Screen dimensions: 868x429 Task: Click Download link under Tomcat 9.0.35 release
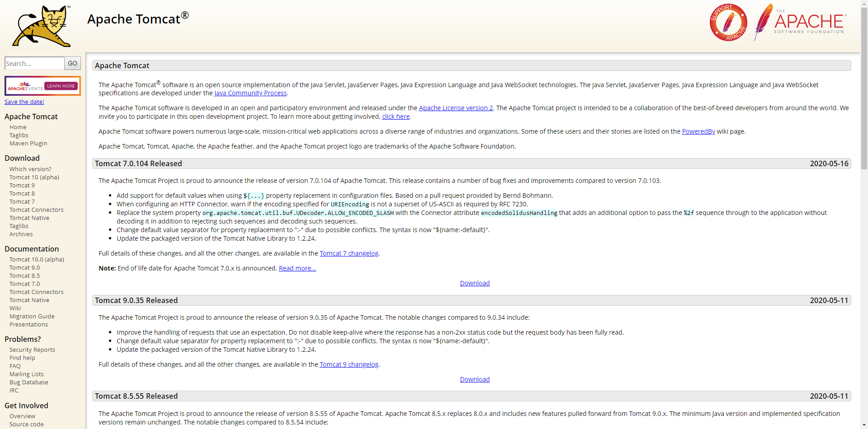[475, 380]
